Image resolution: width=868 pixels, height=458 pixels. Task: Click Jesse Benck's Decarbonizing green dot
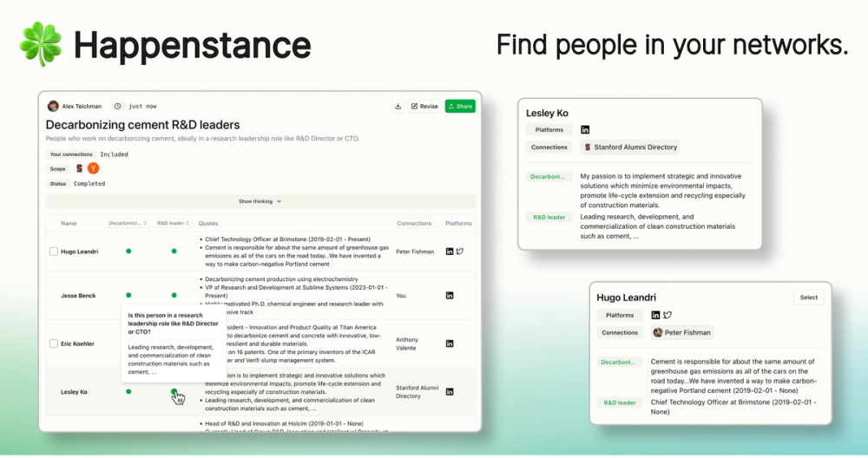pyautogui.click(x=128, y=296)
